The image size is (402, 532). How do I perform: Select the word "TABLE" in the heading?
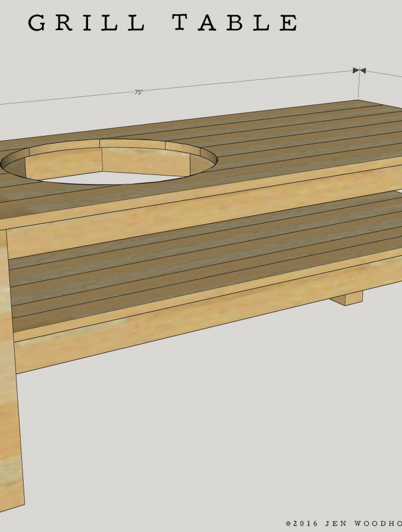click(235, 23)
